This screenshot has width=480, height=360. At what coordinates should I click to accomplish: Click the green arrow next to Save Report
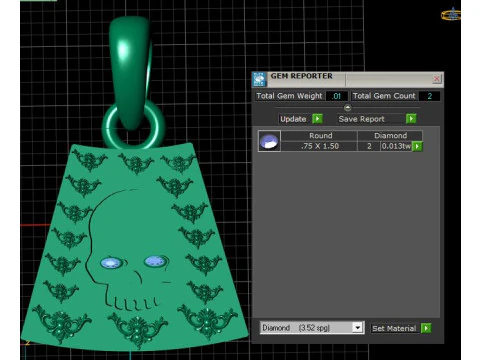pos(411,119)
